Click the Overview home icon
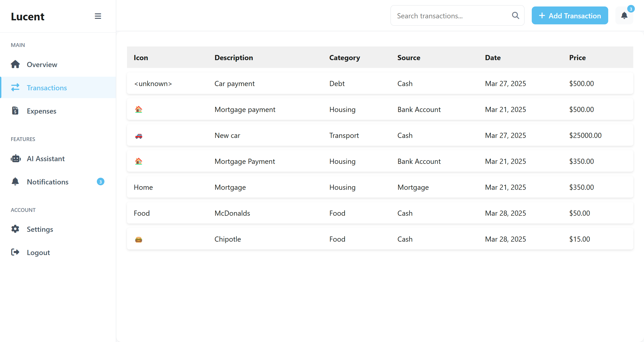644x342 pixels. tap(15, 65)
